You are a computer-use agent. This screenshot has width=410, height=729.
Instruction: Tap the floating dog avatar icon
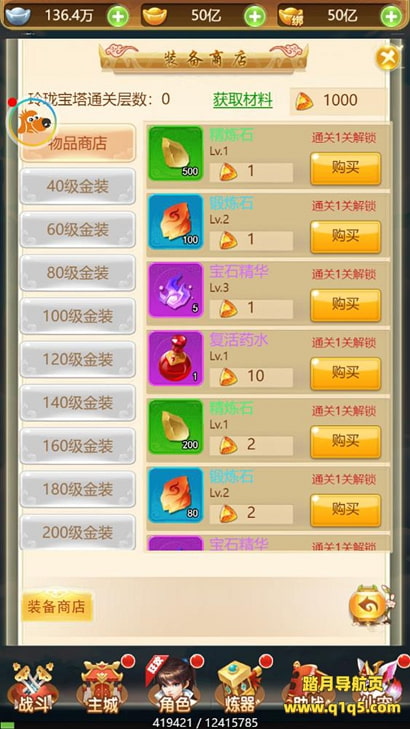coord(33,122)
